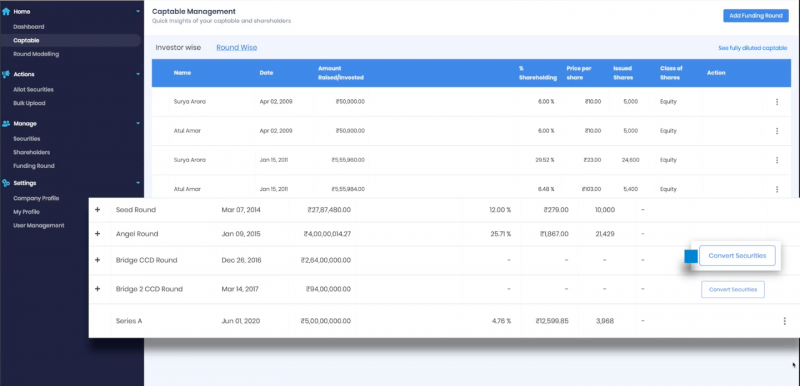Click Add Funding Round button

[756, 16]
